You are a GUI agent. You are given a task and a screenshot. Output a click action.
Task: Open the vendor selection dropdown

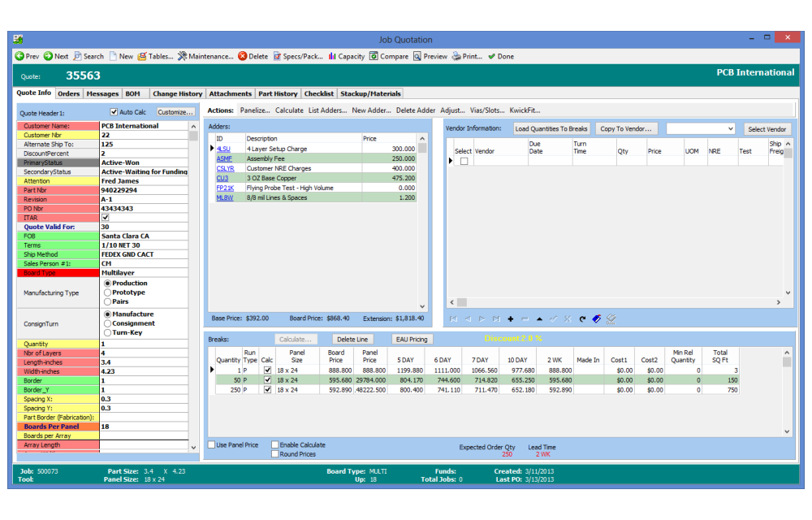(730, 128)
